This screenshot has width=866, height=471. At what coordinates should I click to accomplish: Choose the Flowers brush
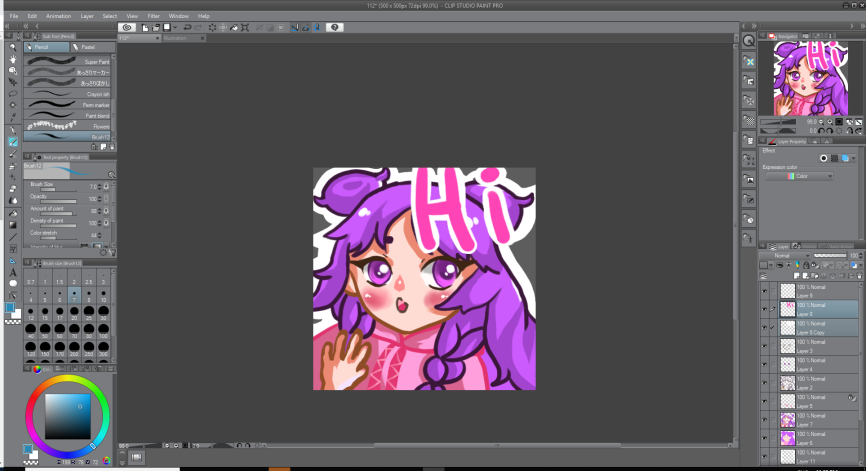click(x=67, y=126)
